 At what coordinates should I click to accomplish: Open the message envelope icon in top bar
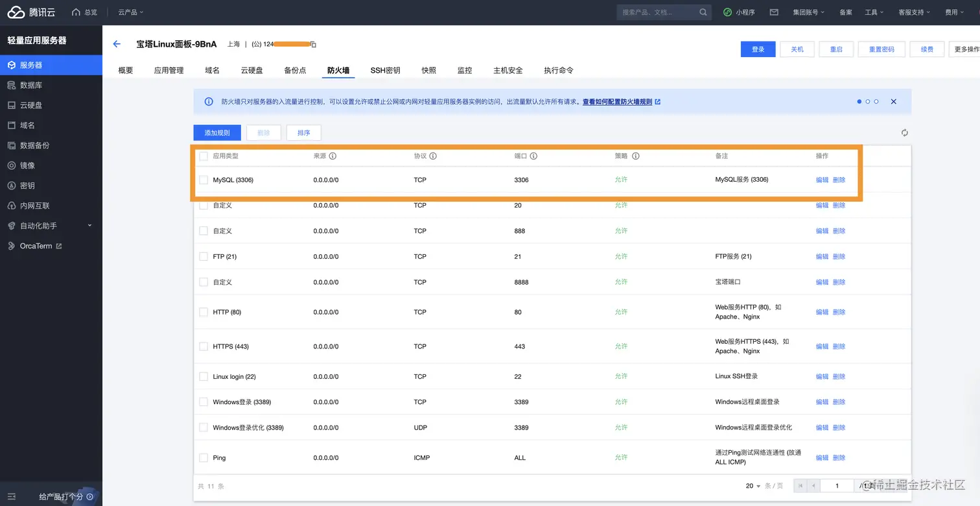774,12
